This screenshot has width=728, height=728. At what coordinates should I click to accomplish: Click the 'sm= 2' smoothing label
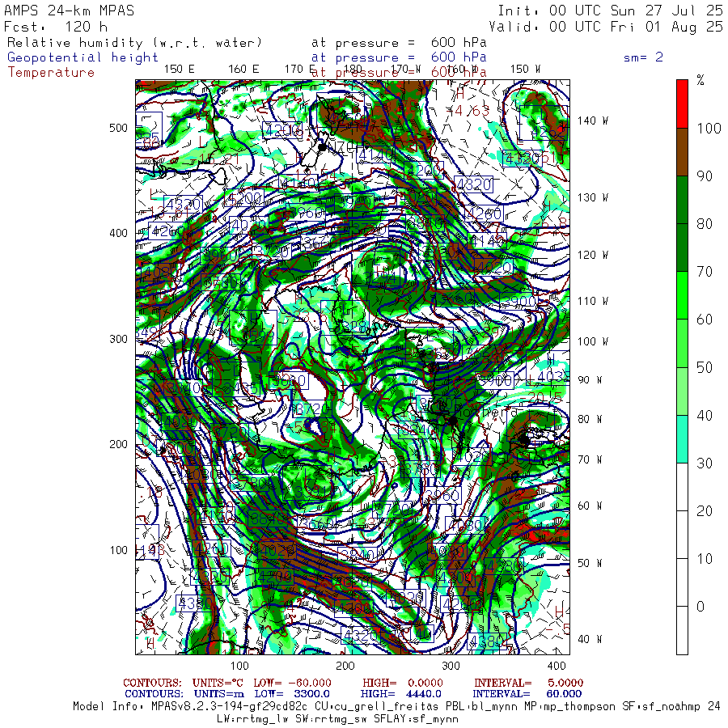(643, 57)
